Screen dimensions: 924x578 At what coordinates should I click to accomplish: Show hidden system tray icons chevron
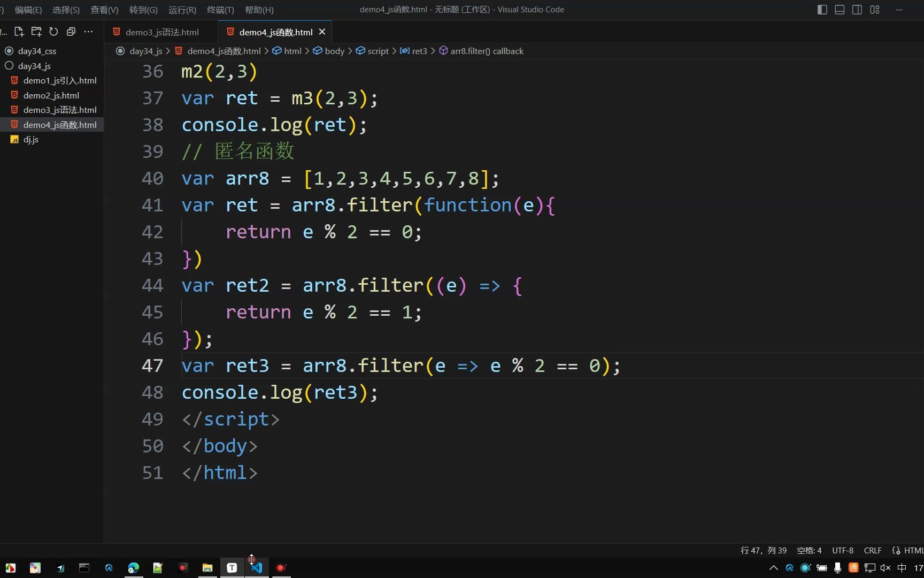[x=773, y=568]
